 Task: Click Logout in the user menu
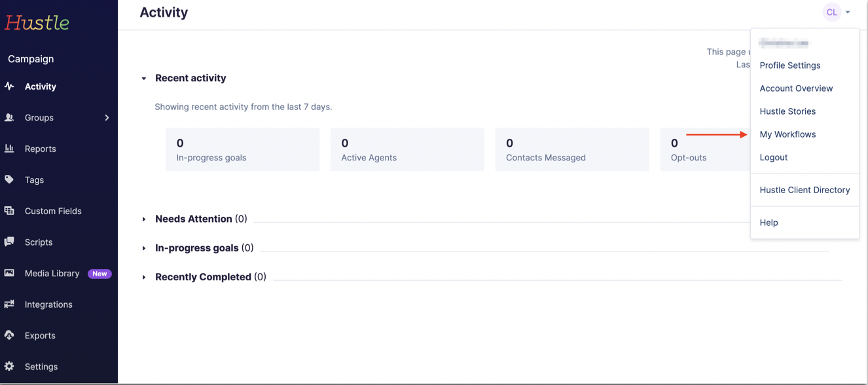click(x=774, y=157)
